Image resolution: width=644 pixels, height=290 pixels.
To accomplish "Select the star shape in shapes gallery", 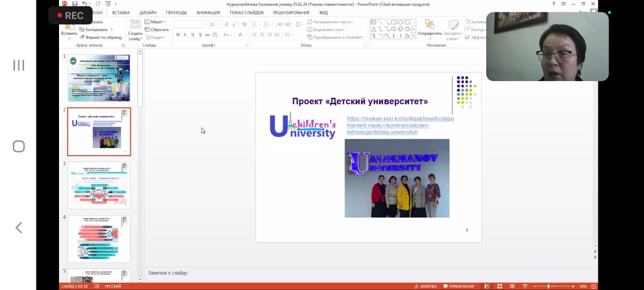I will coord(407,36).
